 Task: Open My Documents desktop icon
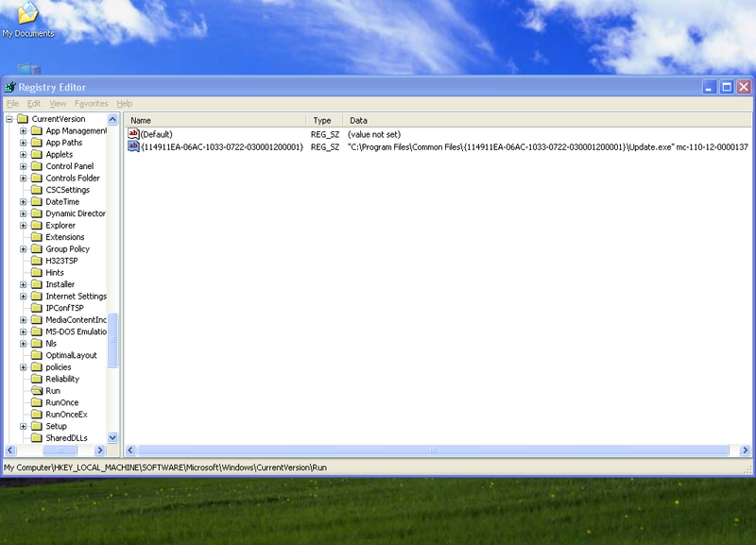pos(28,19)
